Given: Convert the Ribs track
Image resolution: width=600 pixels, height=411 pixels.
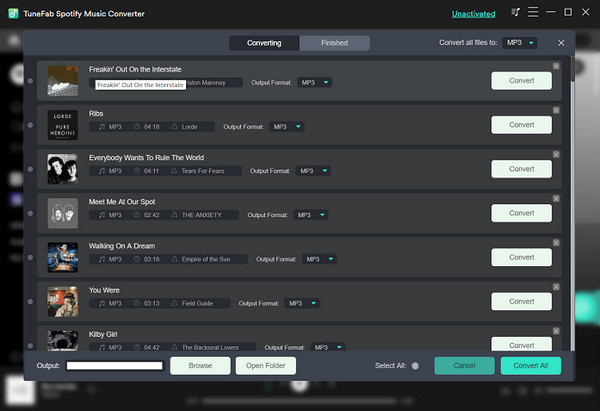Looking at the screenshot, I should click(521, 125).
